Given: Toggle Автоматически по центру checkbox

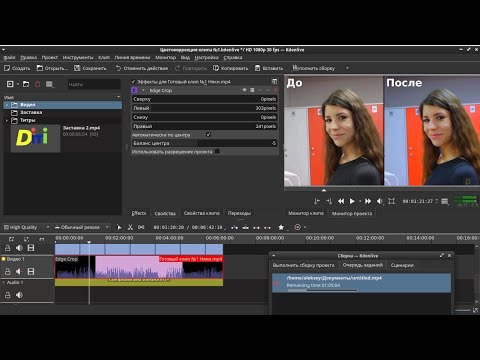Looking at the screenshot, I should click(x=208, y=135).
